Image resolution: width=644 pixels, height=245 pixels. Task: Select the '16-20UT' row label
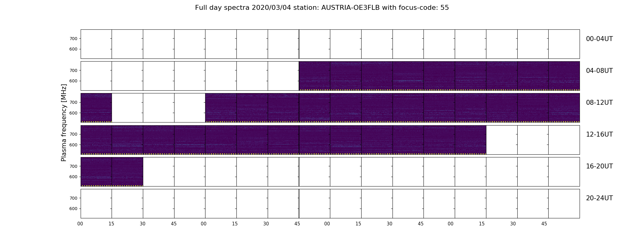point(599,166)
